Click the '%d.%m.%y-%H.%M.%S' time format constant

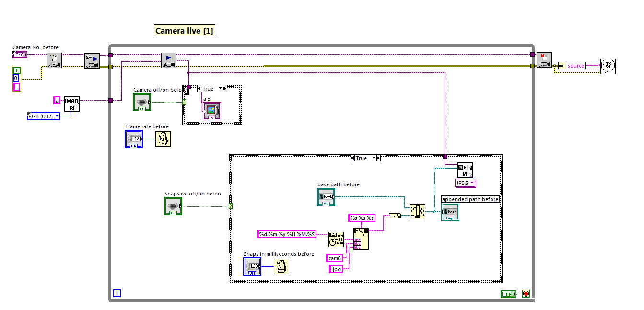tap(287, 234)
